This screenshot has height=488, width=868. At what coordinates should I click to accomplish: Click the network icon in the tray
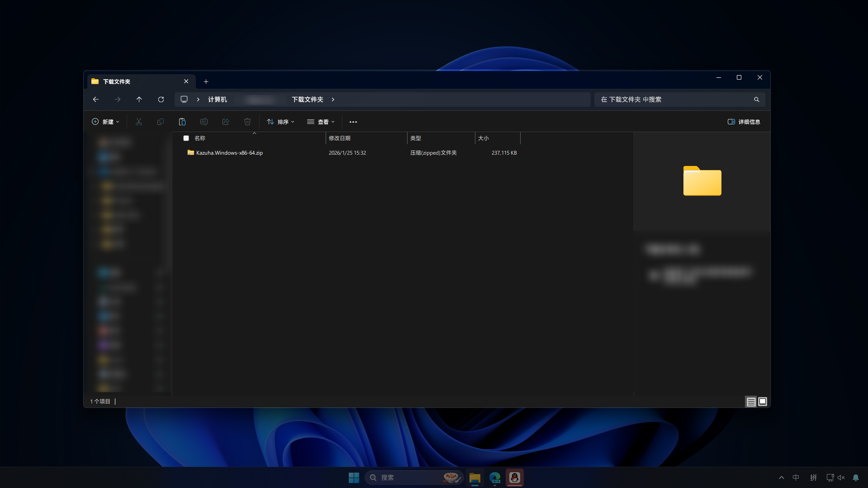(x=830, y=478)
